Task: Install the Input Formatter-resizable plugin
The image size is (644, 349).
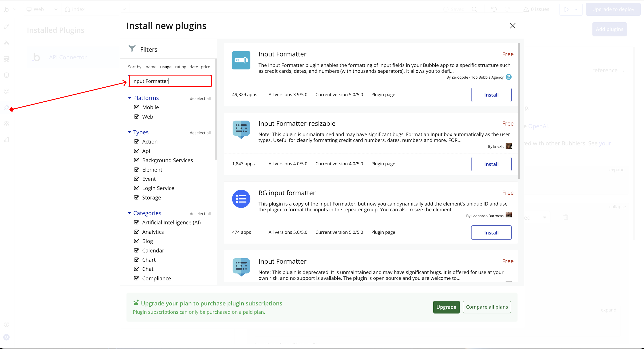Action: (491, 164)
